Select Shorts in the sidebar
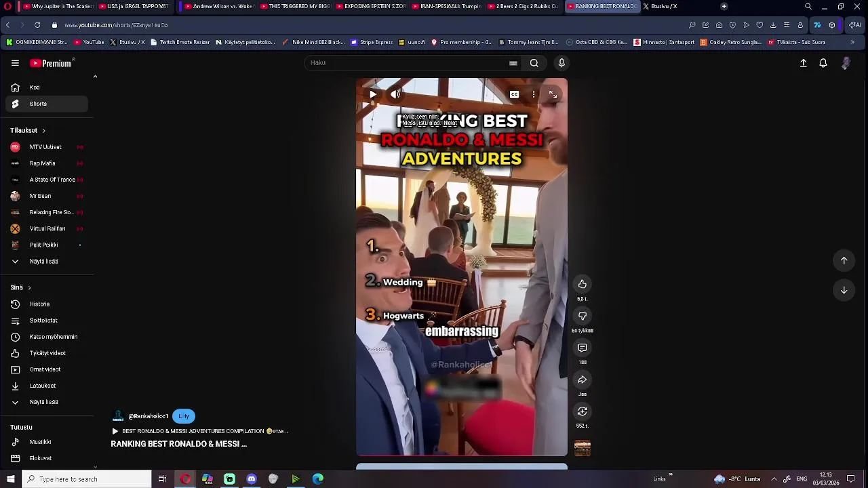This screenshot has height=488, width=868. tap(47, 104)
